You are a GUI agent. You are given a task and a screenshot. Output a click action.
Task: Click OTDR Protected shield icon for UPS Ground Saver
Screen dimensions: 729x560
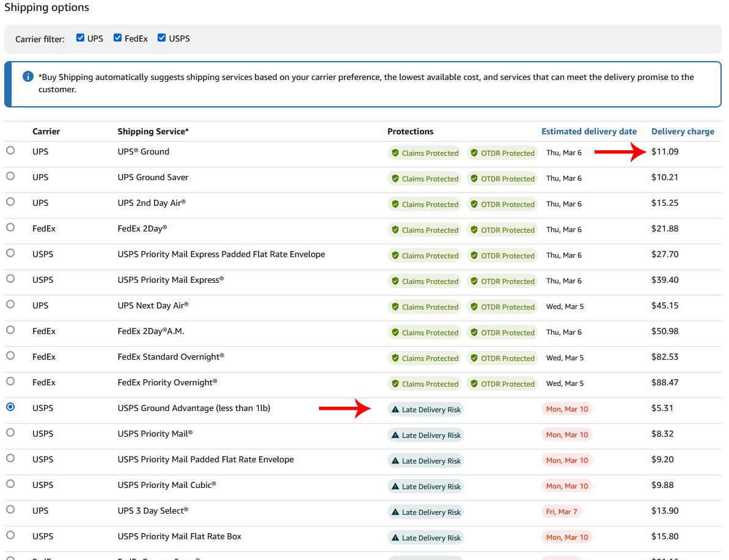(474, 178)
